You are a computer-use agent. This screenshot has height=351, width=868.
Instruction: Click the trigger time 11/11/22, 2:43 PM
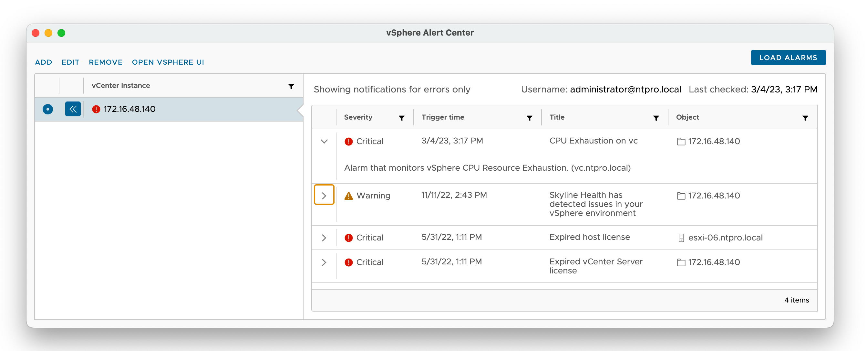454,195
